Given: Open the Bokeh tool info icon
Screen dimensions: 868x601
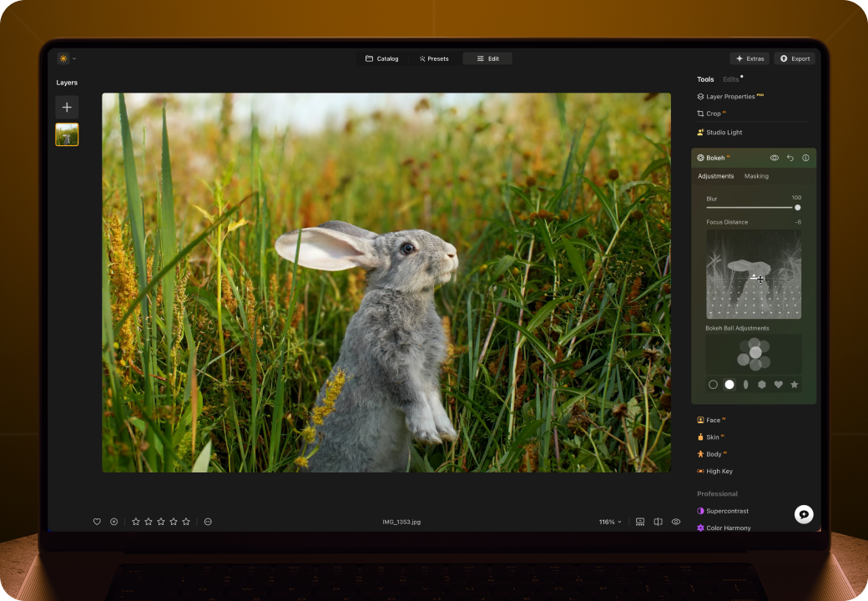Looking at the screenshot, I should tap(805, 158).
